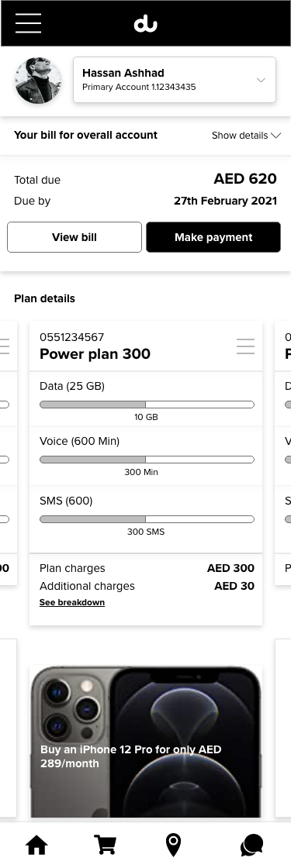This screenshot has width=291, height=868.
Task: Open the store locator pin icon
Action: click(x=174, y=846)
